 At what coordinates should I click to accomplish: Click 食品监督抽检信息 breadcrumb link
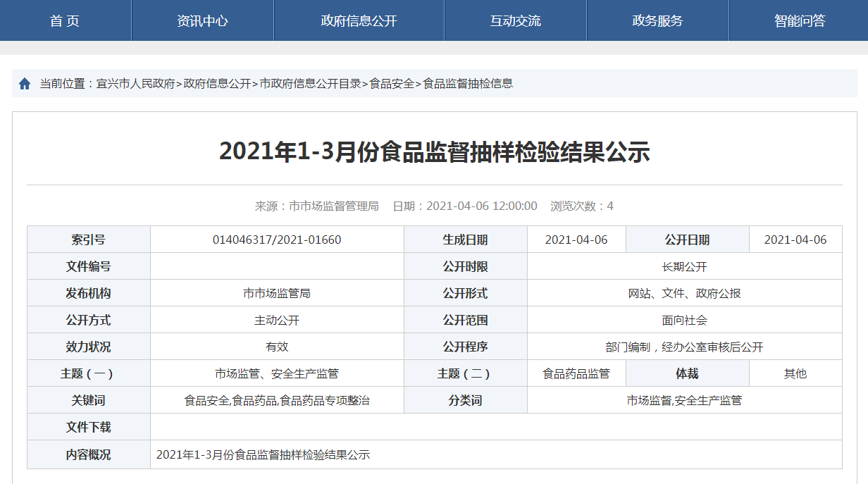click(x=468, y=84)
